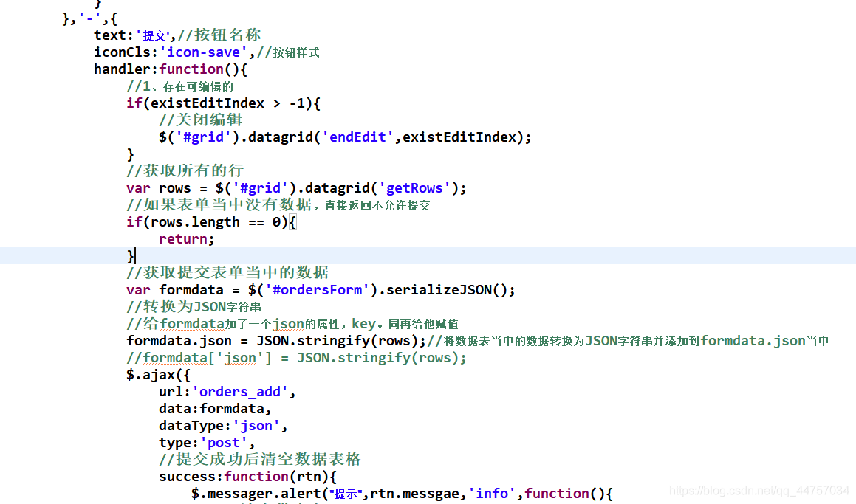
Task: Click the type:'post' line
Action: tap(207, 442)
